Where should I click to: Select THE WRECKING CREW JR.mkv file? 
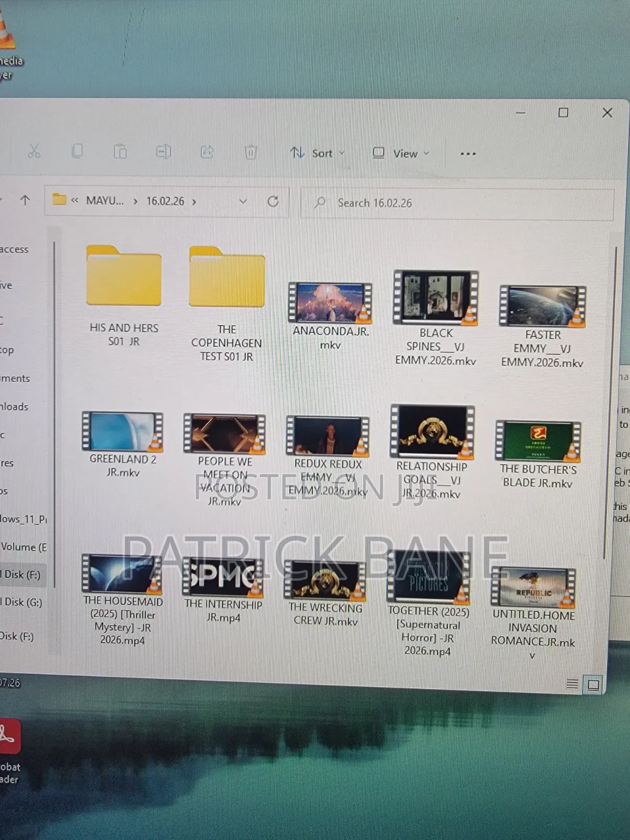click(325, 594)
